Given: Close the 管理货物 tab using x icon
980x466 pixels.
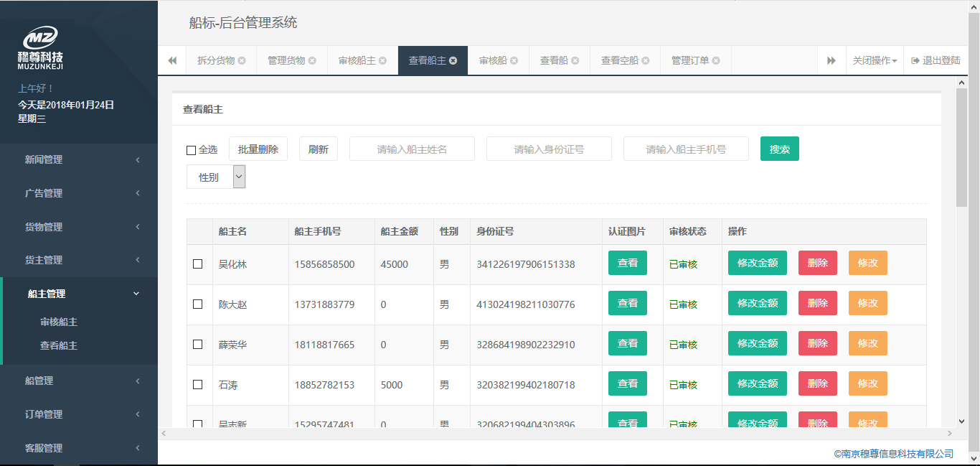Looking at the screenshot, I should click(x=312, y=61).
